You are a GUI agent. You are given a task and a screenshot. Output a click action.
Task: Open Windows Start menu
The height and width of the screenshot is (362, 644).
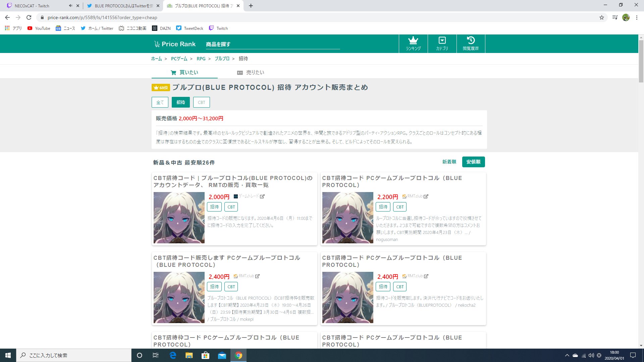tap(8, 355)
